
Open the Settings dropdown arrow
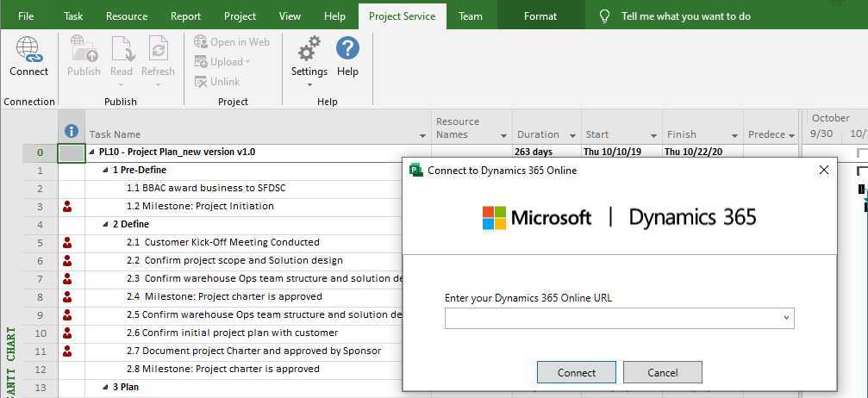pos(309,84)
